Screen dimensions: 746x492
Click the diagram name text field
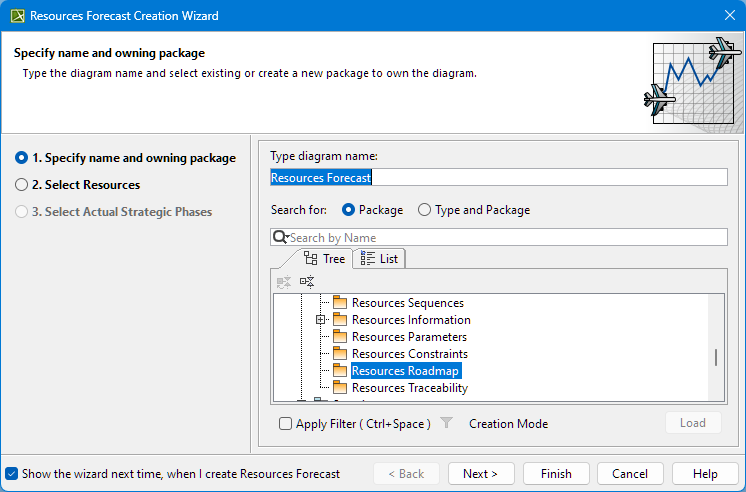498,177
